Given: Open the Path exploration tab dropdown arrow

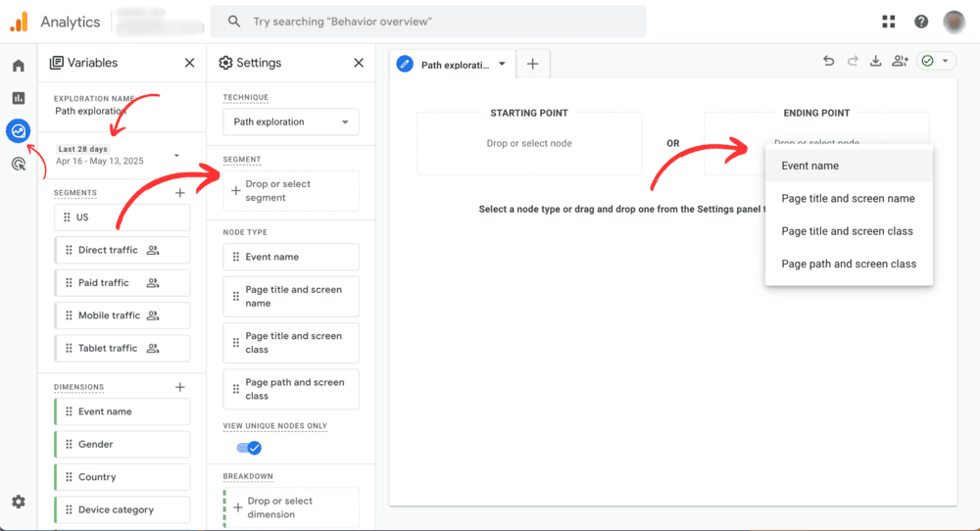Looking at the screenshot, I should [503, 65].
